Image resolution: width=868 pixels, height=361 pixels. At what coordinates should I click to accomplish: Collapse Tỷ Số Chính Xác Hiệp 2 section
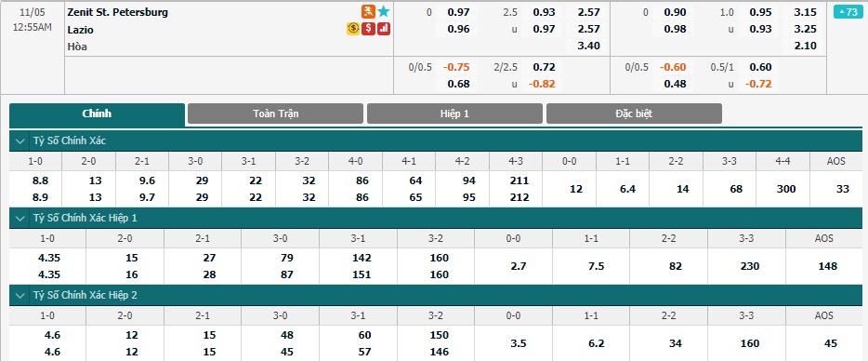click(x=20, y=296)
